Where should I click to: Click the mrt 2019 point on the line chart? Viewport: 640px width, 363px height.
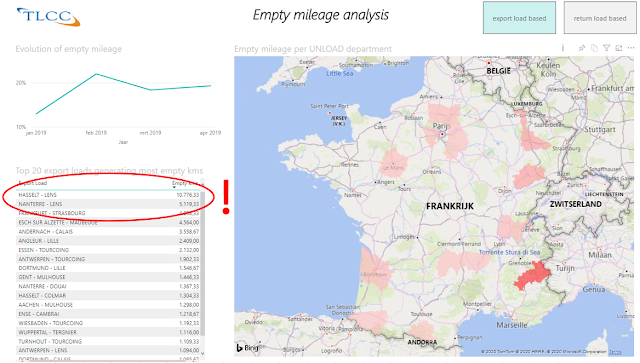(151, 90)
